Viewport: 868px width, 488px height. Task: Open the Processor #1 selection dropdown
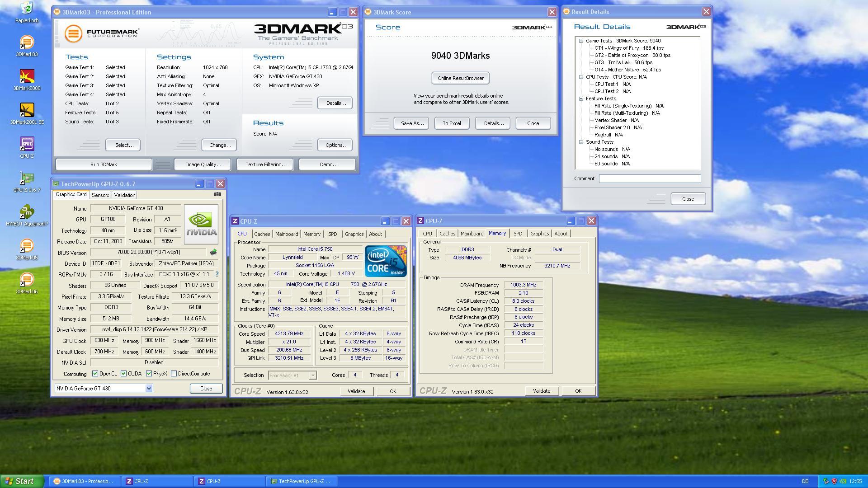coord(312,375)
